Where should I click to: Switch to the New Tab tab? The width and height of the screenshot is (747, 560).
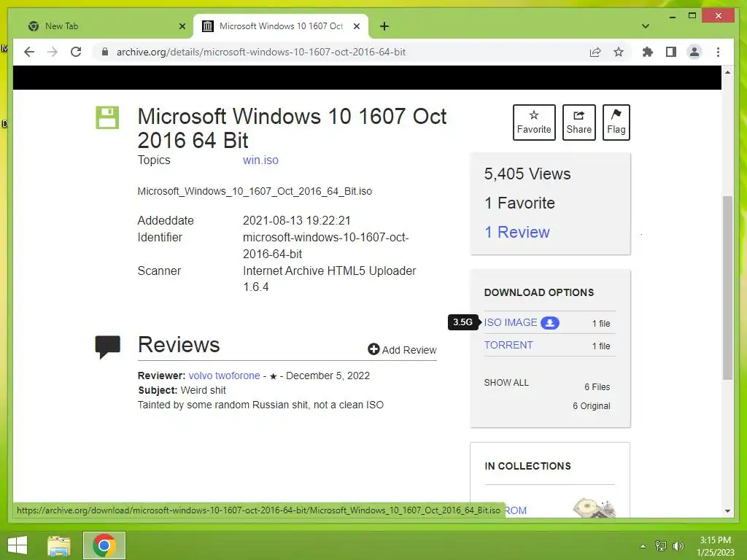(x=106, y=26)
